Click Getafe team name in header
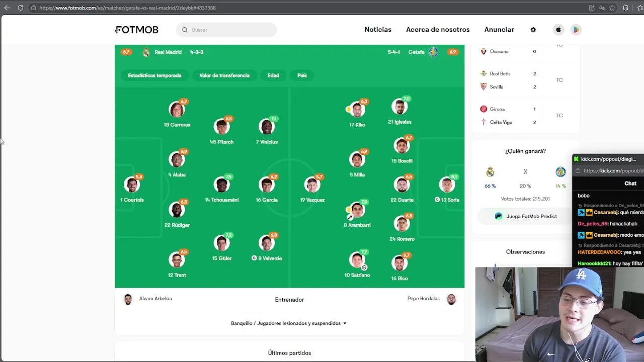 point(417,52)
